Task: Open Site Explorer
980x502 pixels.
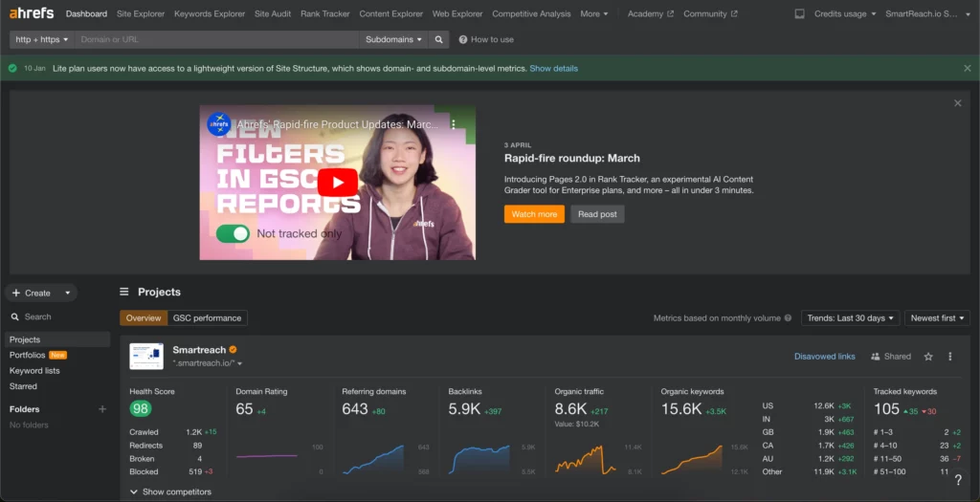Action: tap(141, 13)
